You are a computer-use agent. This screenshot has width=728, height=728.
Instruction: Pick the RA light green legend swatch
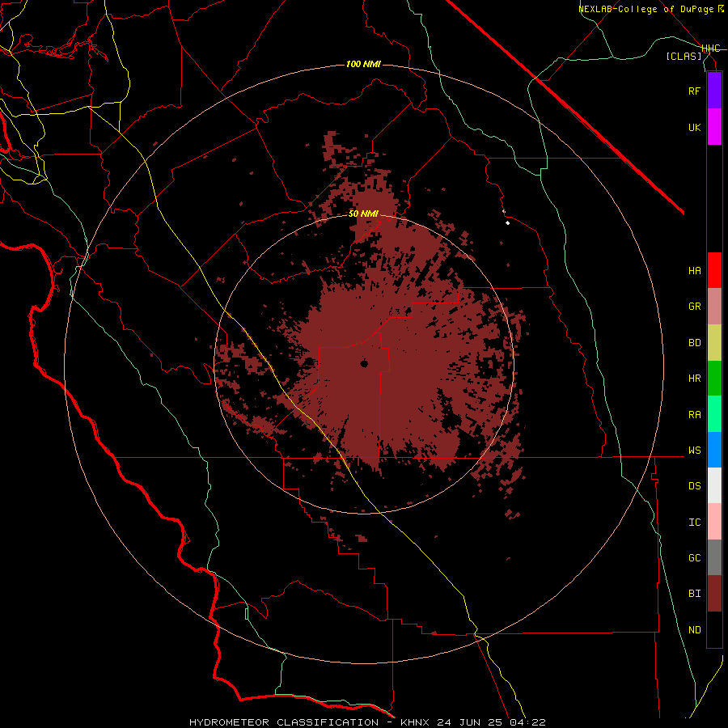click(x=714, y=414)
